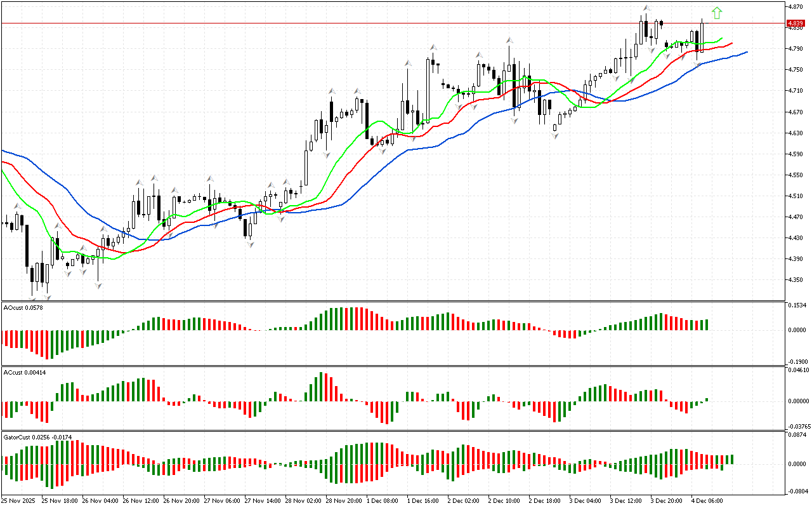Click the green up arrow signal icon
Viewport: 812px width, 508px height.
pyautogui.click(x=717, y=13)
